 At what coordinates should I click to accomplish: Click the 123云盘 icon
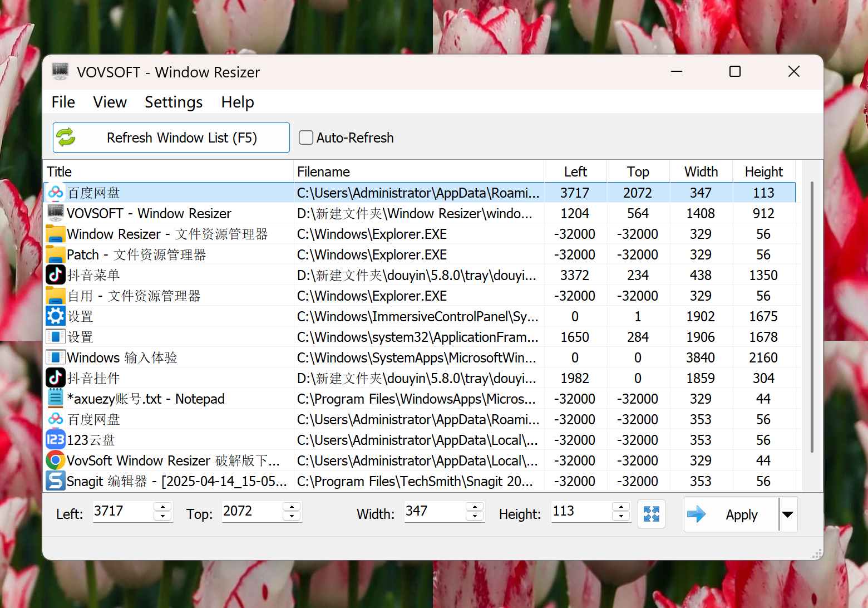tap(56, 440)
